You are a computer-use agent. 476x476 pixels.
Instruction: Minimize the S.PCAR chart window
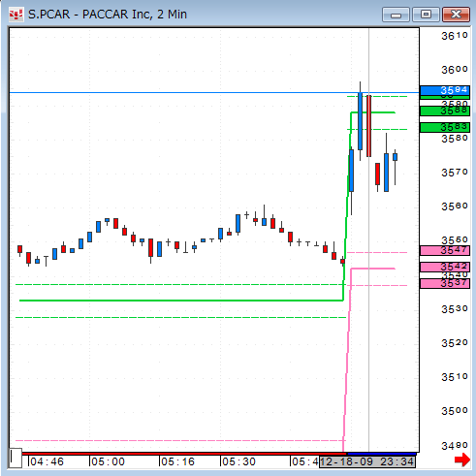[396, 15]
